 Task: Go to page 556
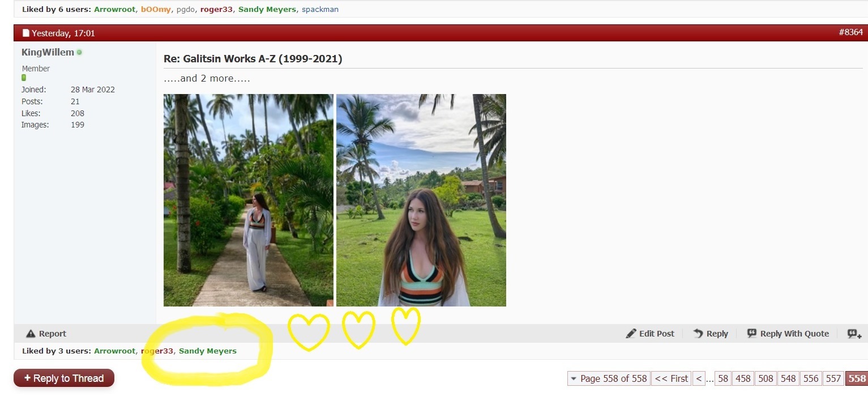point(811,378)
